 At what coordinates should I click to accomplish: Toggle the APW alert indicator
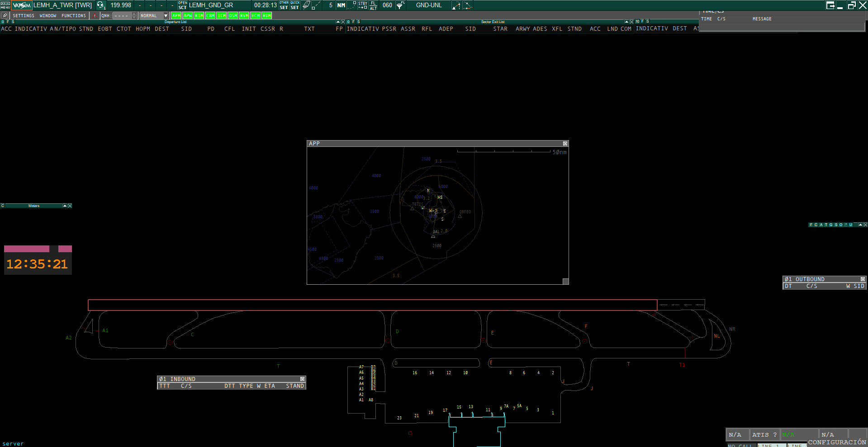187,16
